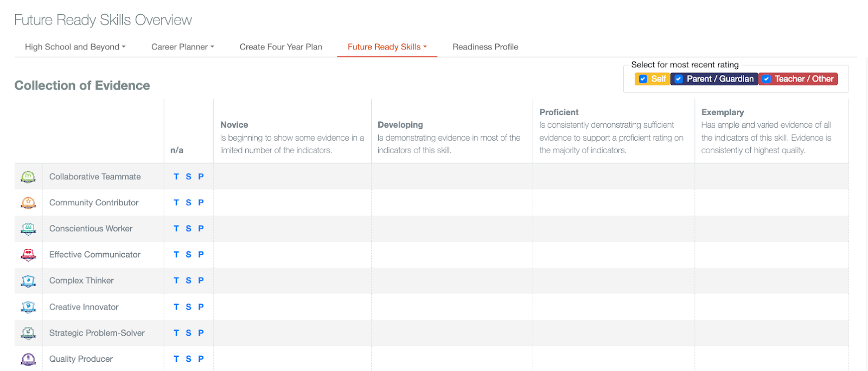Click the S rating link for Complex Thinker
This screenshot has height=371, width=868.
point(188,281)
